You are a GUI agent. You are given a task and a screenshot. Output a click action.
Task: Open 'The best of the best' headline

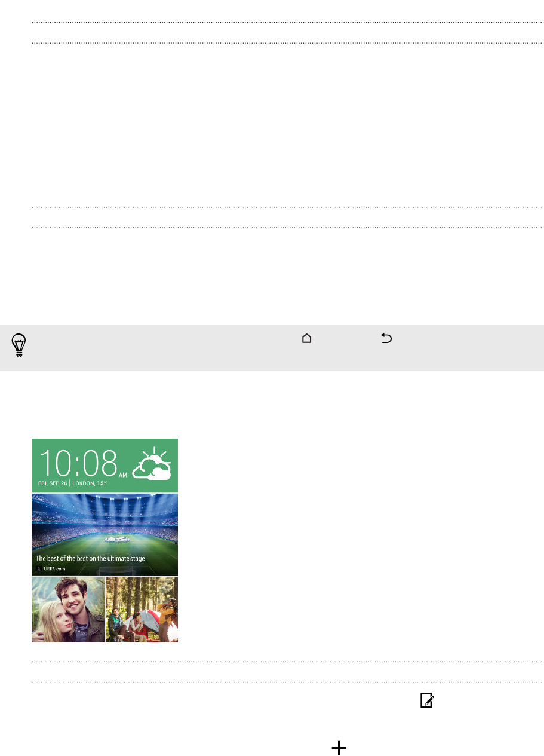click(x=90, y=559)
